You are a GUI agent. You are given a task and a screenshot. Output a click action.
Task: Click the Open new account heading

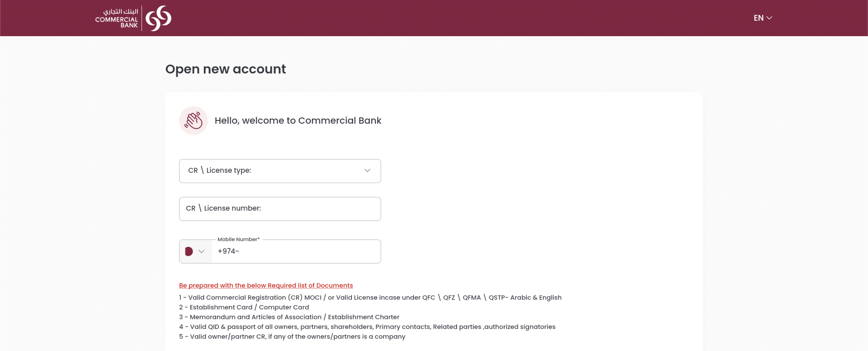pos(226,69)
